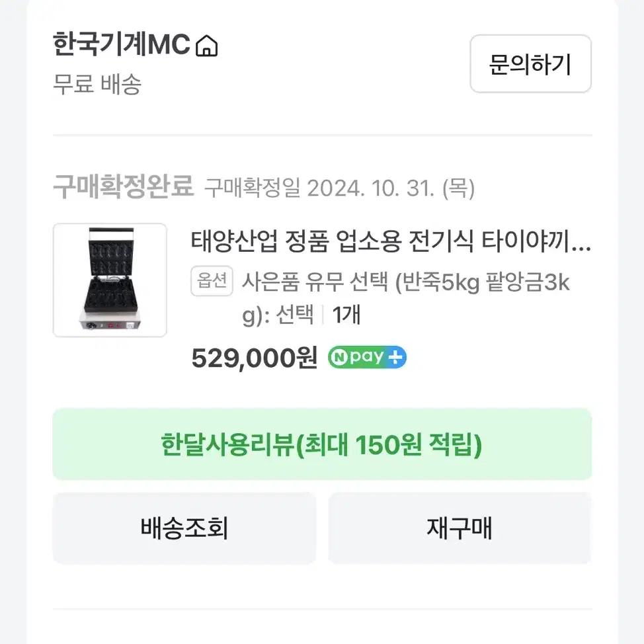Select the 옵션 label badge
Viewport: 644px width, 644px height.
[x=212, y=282]
